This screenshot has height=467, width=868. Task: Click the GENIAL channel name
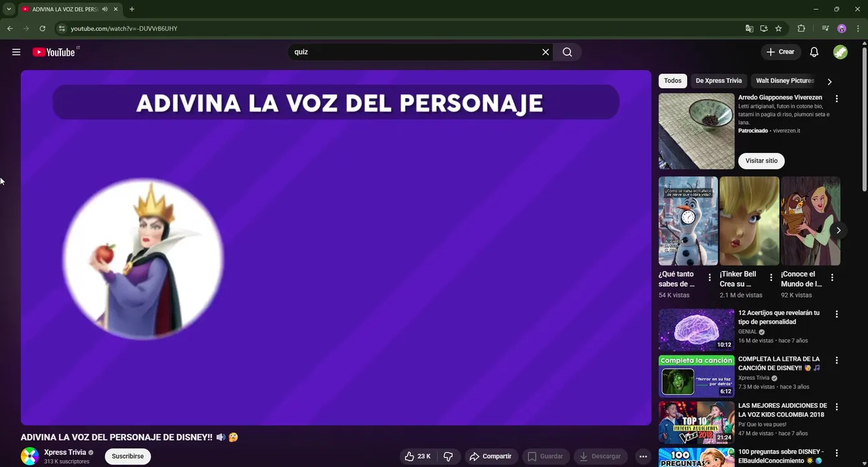[x=747, y=331]
